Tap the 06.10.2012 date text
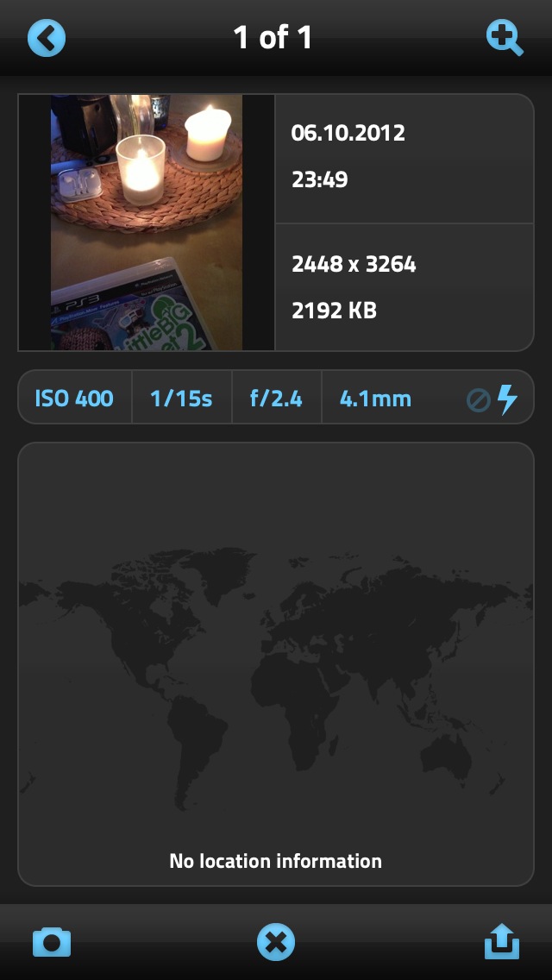The width and height of the screenshot is (552, 980). click(x=348, y=133)
